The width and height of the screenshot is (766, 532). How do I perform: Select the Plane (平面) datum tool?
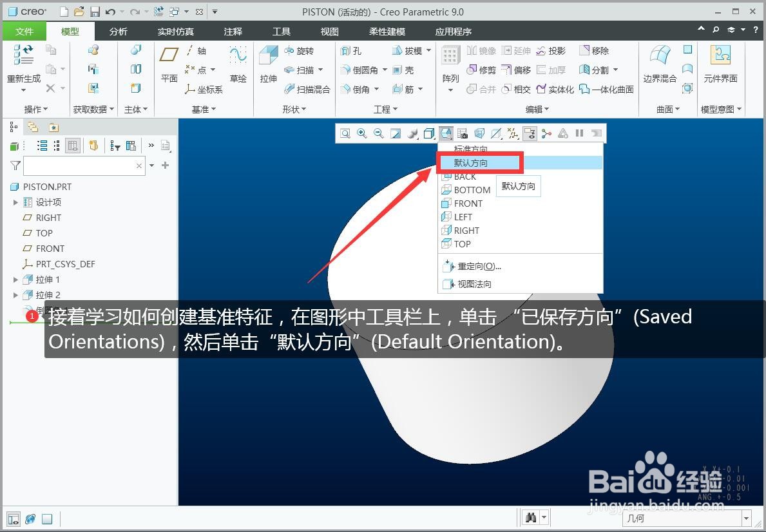click(x=169, y=65)
